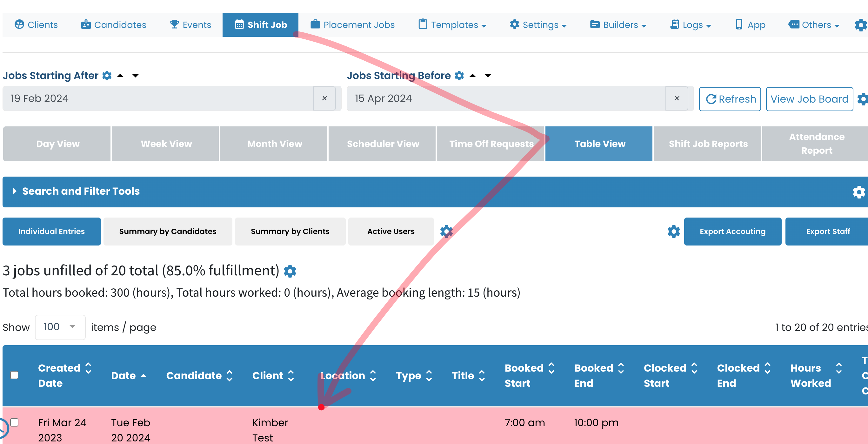Click gear icon beside Active Users tab
This screenshot has width=868, height=444.
tap(446, 231)
